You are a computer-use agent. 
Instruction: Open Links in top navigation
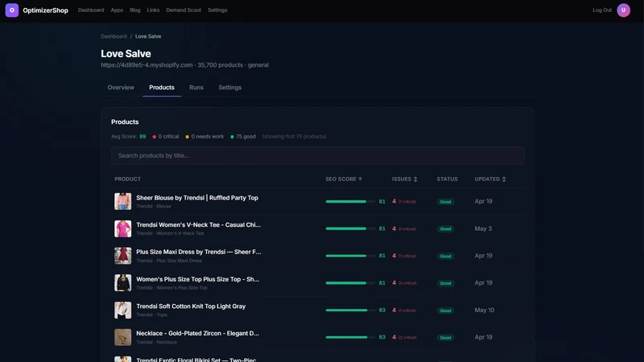153,10
